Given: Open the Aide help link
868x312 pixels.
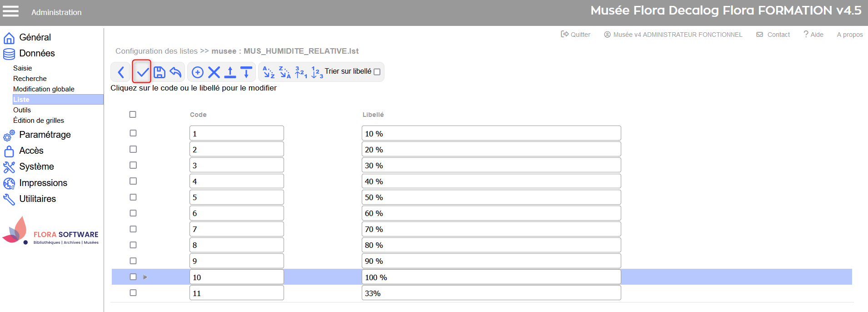Looking at the screenshot, I should pyautogui.click(x=813, y=35).
